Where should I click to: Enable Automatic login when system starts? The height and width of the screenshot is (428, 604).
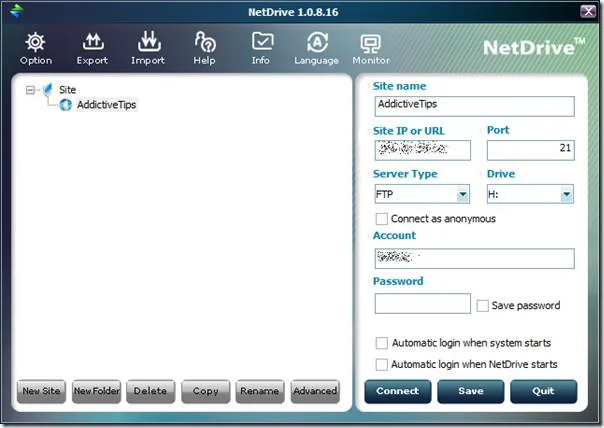point(381,343)
